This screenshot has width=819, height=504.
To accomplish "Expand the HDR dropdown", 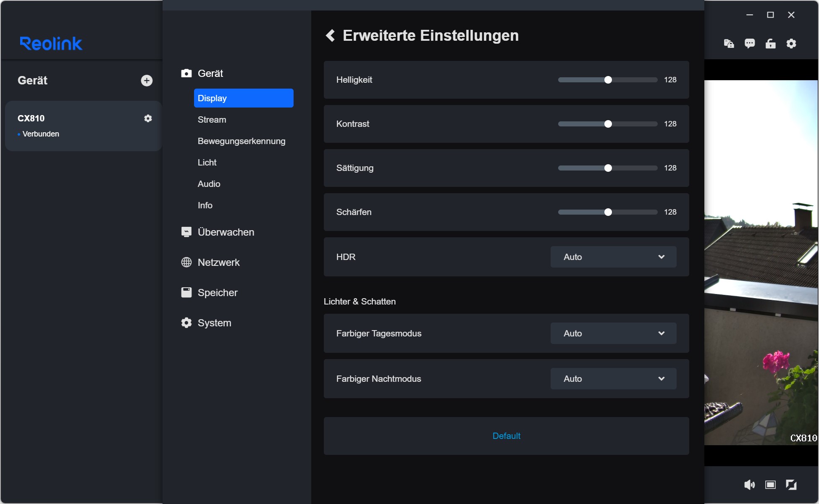I will click(613, 257).
